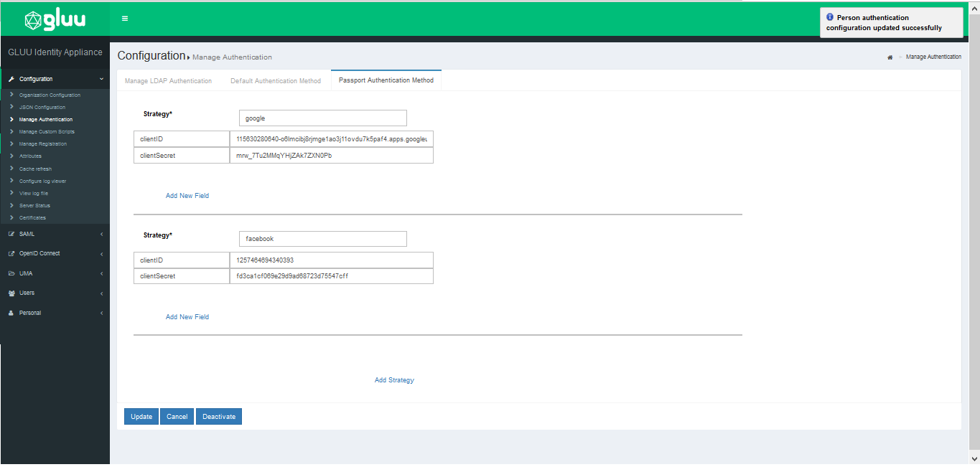
Task: Click the Gluu logo in header
Action: [55, 19]
